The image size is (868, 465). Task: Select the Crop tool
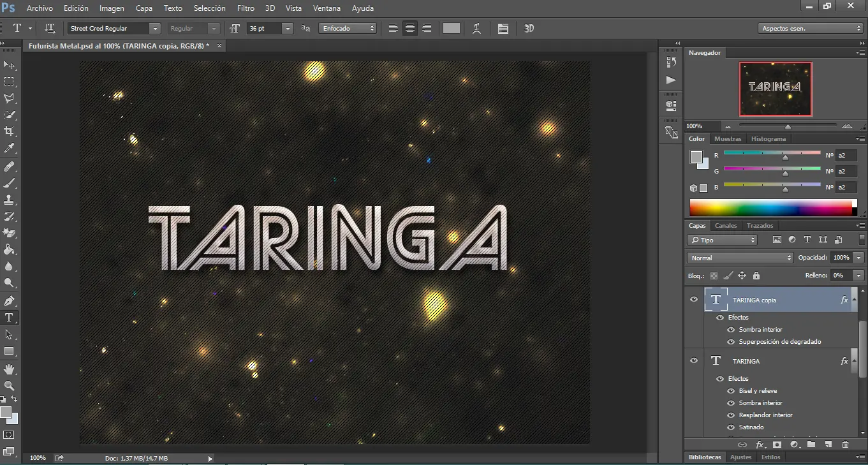[x=9, y=131]
